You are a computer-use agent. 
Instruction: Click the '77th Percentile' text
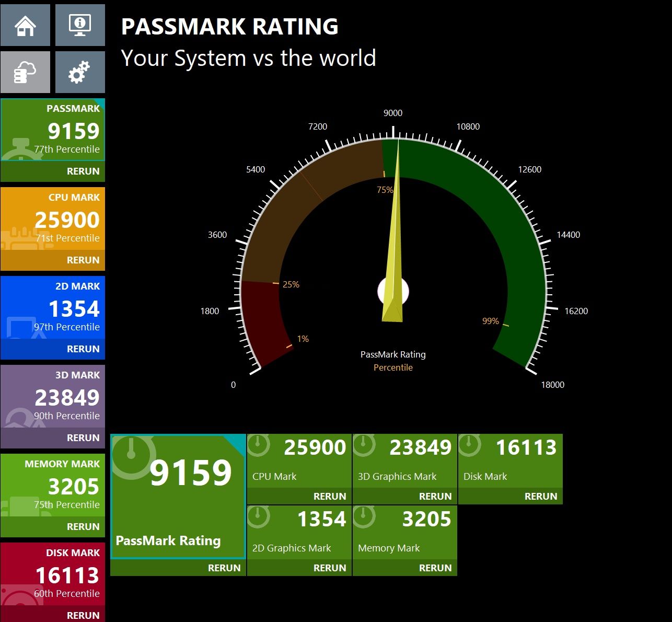(67, 149)
